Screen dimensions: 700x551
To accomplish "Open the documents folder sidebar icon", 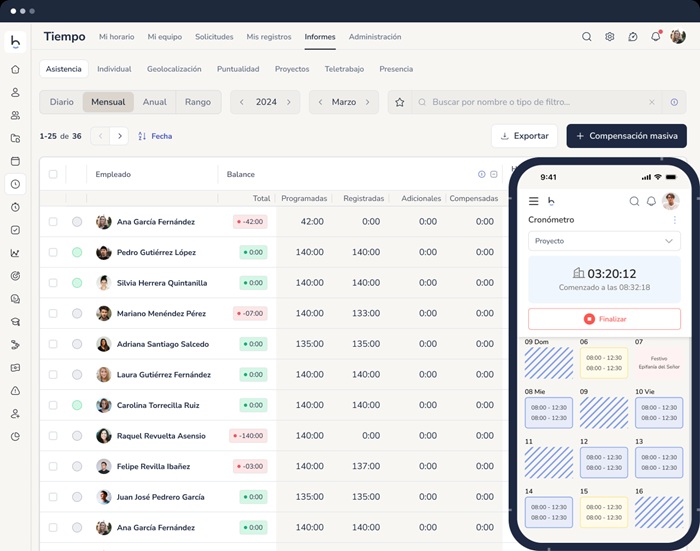I will click(15, 138).
